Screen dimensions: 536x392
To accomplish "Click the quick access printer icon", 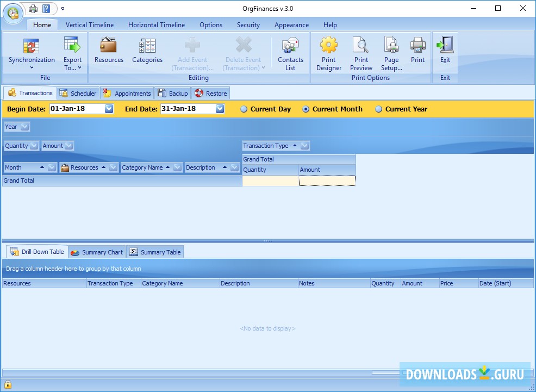I will [x=33, y=9].
